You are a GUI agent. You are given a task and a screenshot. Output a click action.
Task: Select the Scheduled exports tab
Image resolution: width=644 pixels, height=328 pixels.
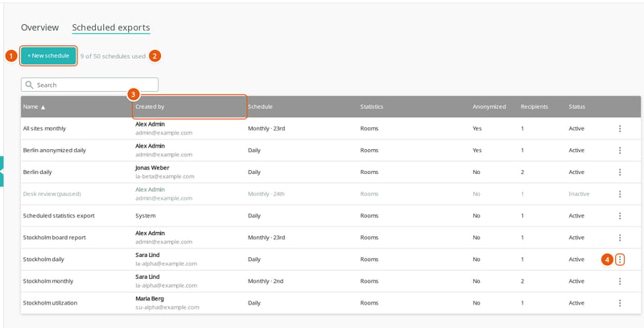(x=111, y=27)
